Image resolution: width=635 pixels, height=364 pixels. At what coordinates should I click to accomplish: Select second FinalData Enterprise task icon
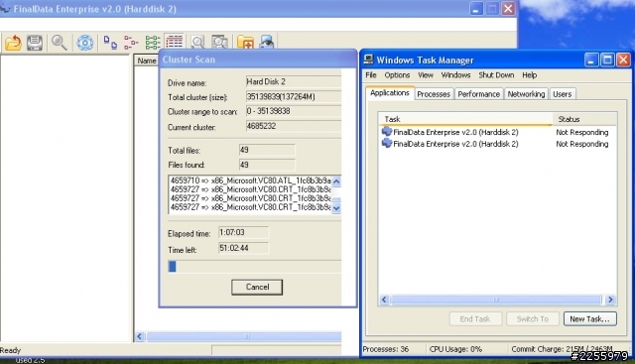click(387, 144)
